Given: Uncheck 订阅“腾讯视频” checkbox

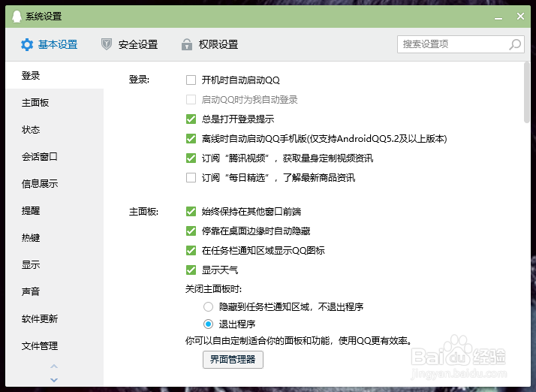Looking at the screenshot, I should click(x=191, y=158).
